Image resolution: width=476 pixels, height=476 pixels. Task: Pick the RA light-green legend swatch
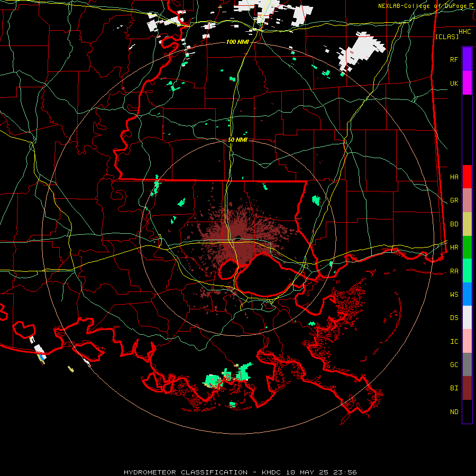(x=467, y=271)
